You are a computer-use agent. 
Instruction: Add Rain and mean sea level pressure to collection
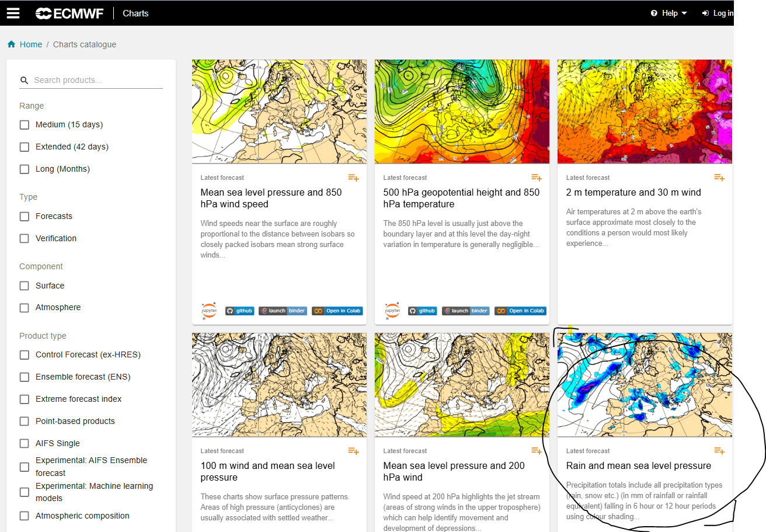pos(719,451)
